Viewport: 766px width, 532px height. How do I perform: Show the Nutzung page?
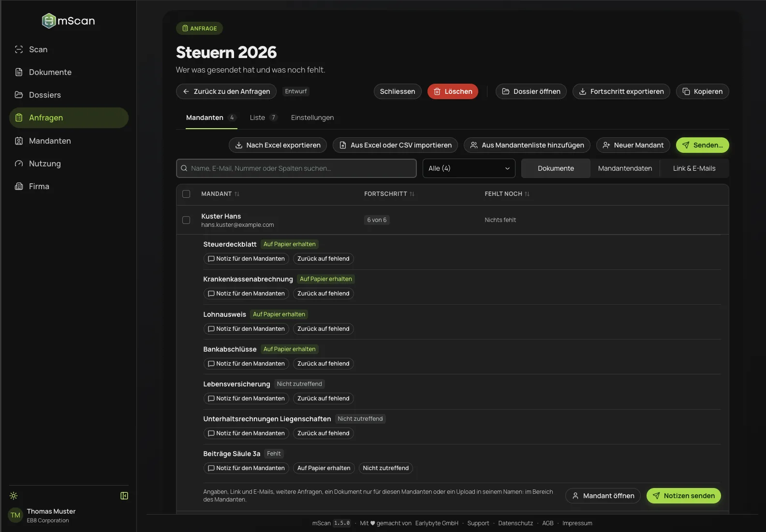point(69,163)
